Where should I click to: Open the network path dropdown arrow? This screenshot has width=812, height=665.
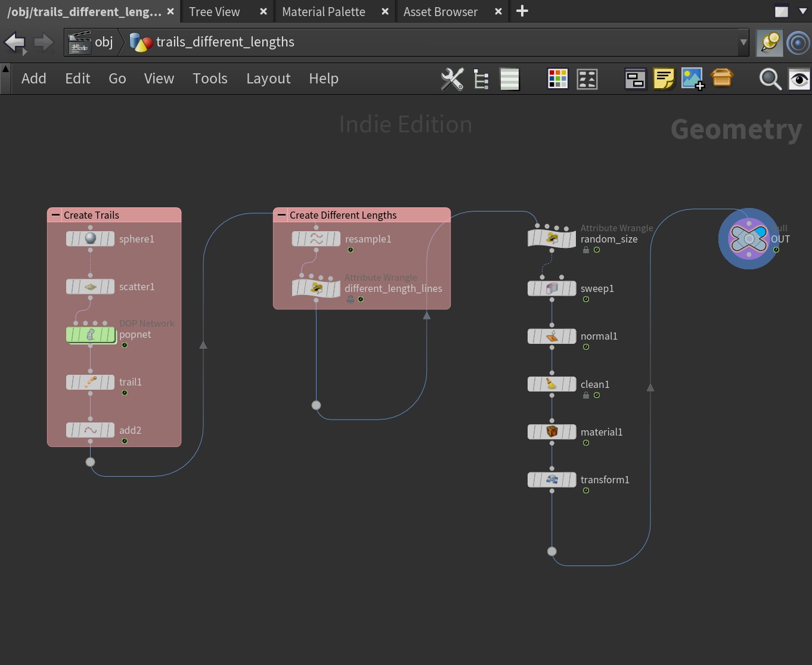[x=743, y=42]
